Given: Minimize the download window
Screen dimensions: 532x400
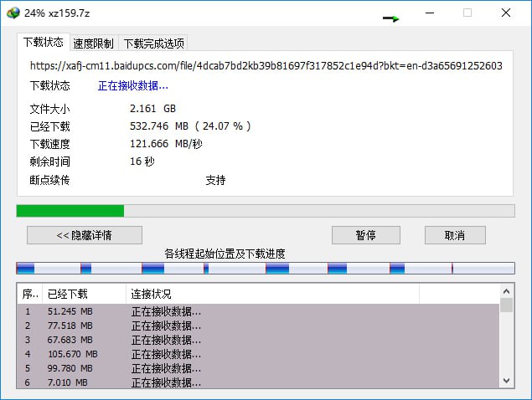Looking at the screenshot, I should coord(430,13).
